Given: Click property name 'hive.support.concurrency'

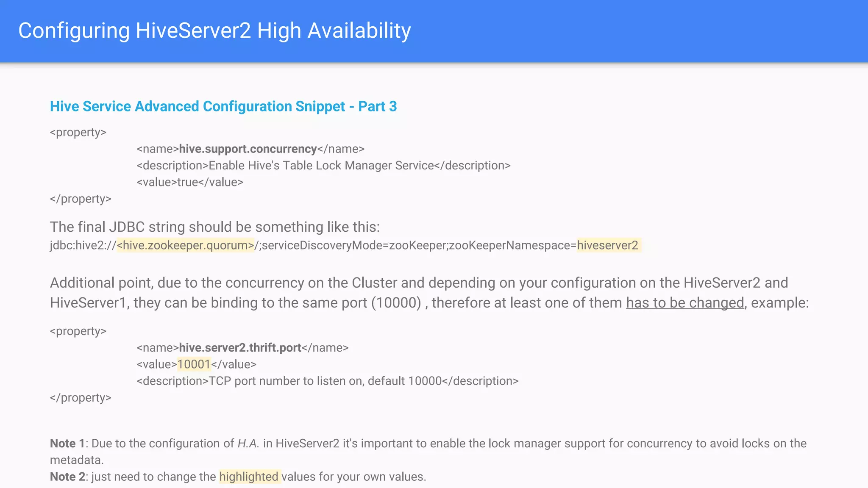Looking at the screenshot, I should 248,149.
